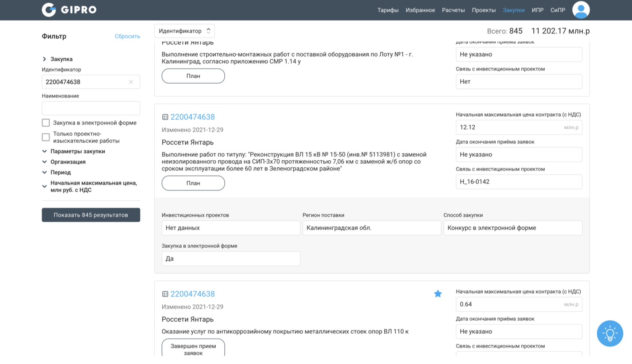632x364 pixels.
Task: Clear the identifier filter field
Action: coord(131,82)
